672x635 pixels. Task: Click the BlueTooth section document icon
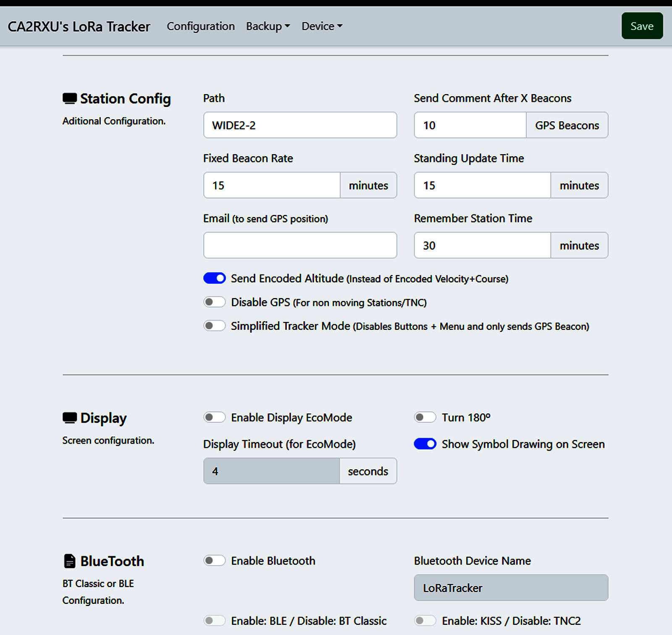click(69, 561)
